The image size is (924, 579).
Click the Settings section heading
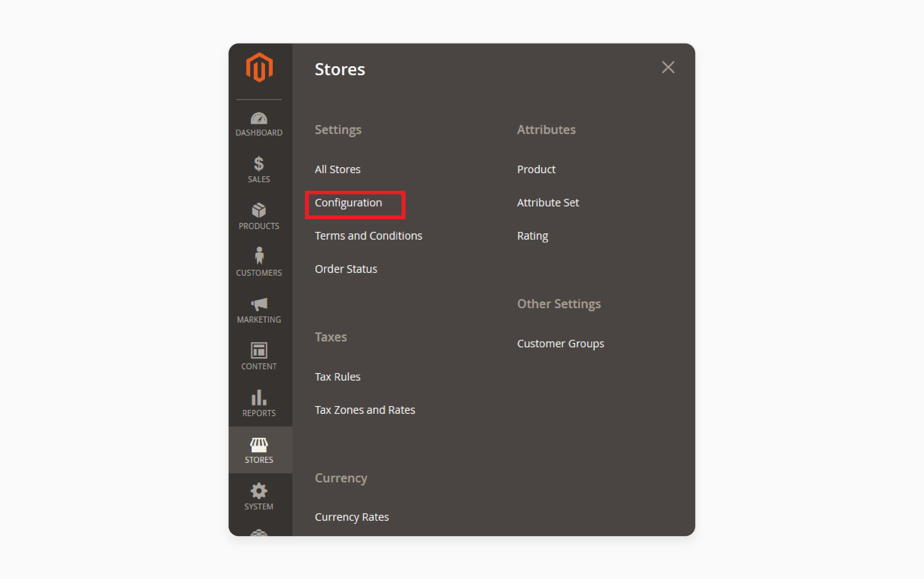click(338, 130)
